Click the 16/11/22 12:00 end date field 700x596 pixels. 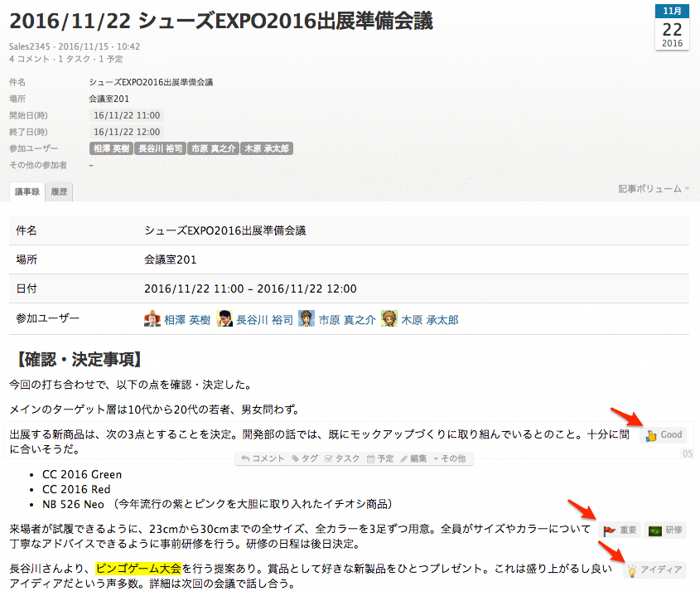(x=127, y=133)
